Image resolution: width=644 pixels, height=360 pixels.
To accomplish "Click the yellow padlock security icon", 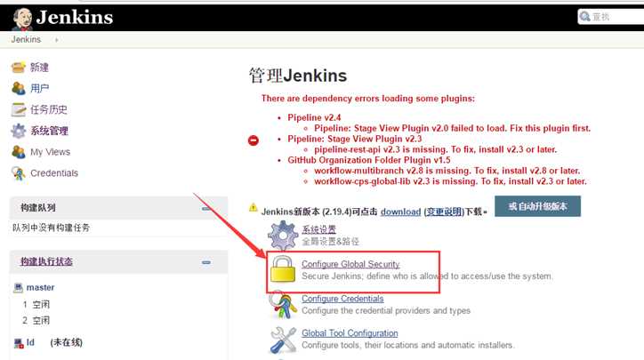I will [283, 269].
